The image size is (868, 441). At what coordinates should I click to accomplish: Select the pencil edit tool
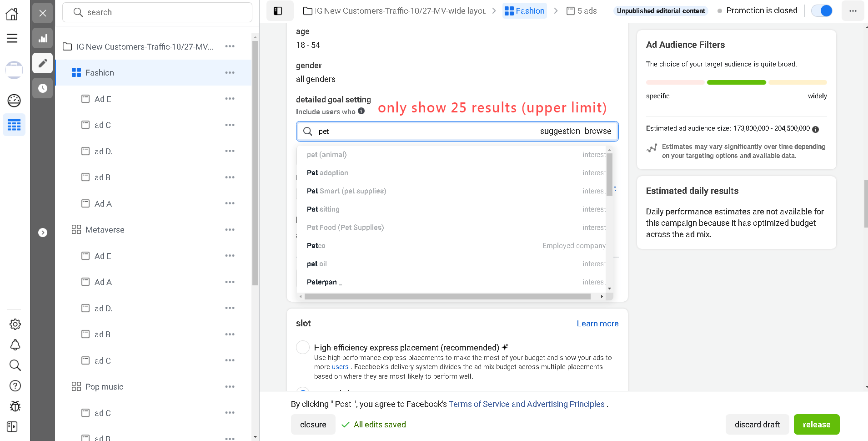coord(42,63)
